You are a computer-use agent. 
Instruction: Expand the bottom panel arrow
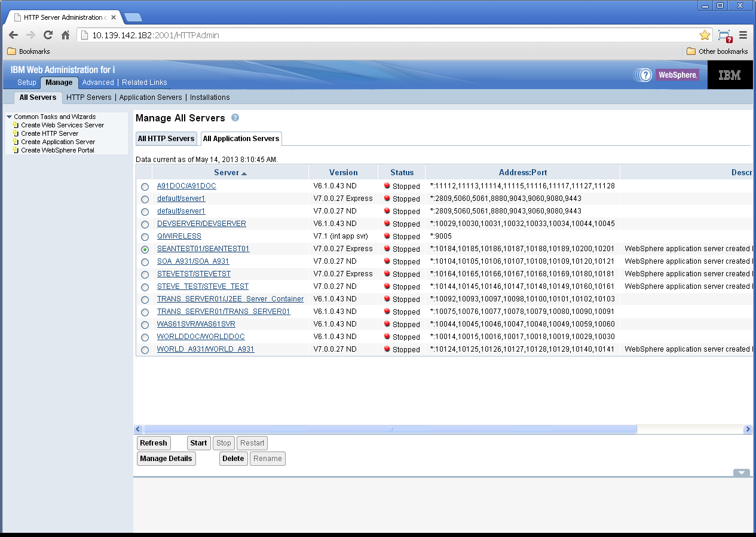click(x=741, y=472)
